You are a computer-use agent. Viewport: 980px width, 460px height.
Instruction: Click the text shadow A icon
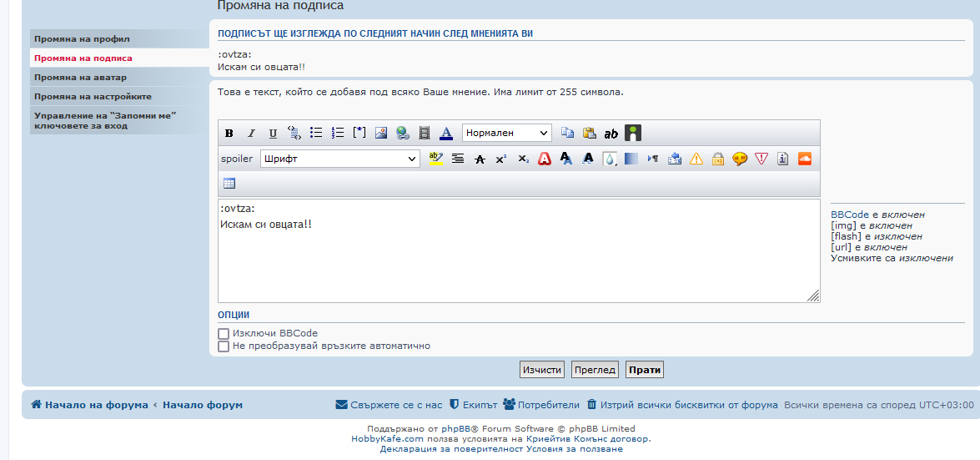pyautogui.click(x=565, y=159)
